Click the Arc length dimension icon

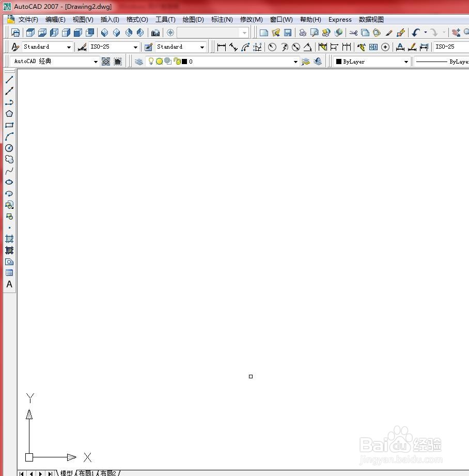pos(245,47)
